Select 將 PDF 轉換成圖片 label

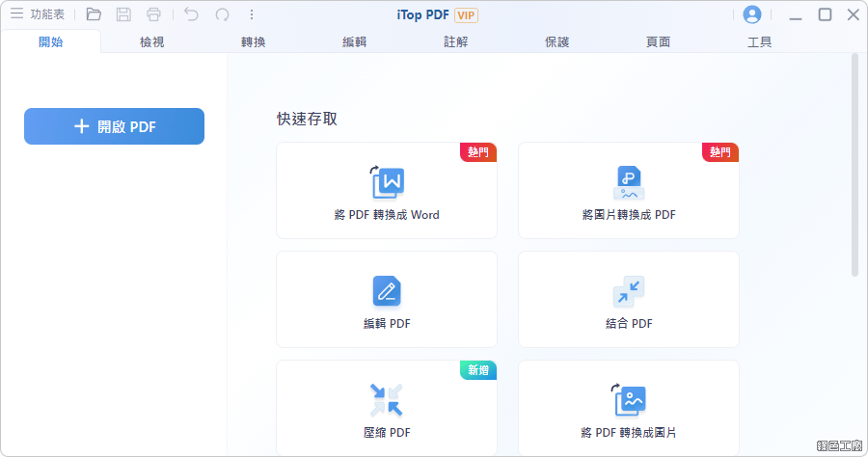(x=629, y=433)
